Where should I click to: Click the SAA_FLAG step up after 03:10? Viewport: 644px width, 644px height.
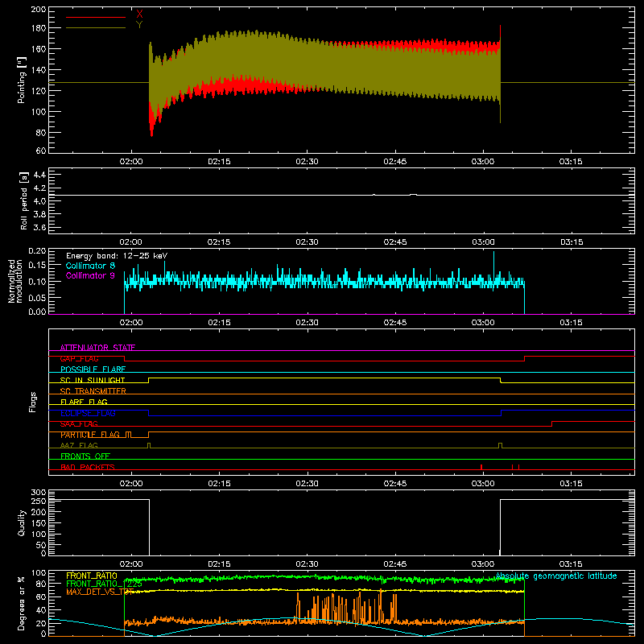pos(551,424)
